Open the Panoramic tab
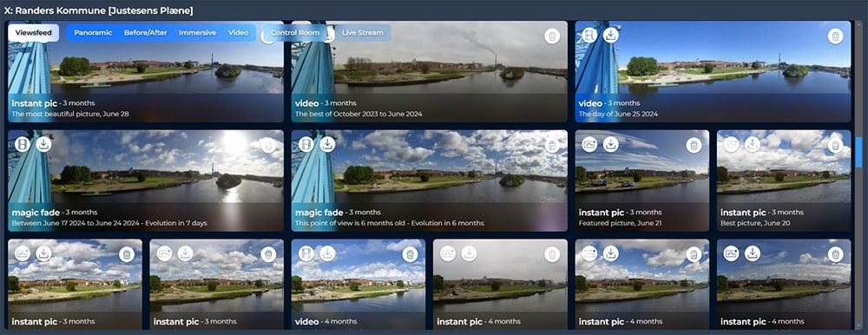The image size is (868, 335). click(x=93, y=33)
